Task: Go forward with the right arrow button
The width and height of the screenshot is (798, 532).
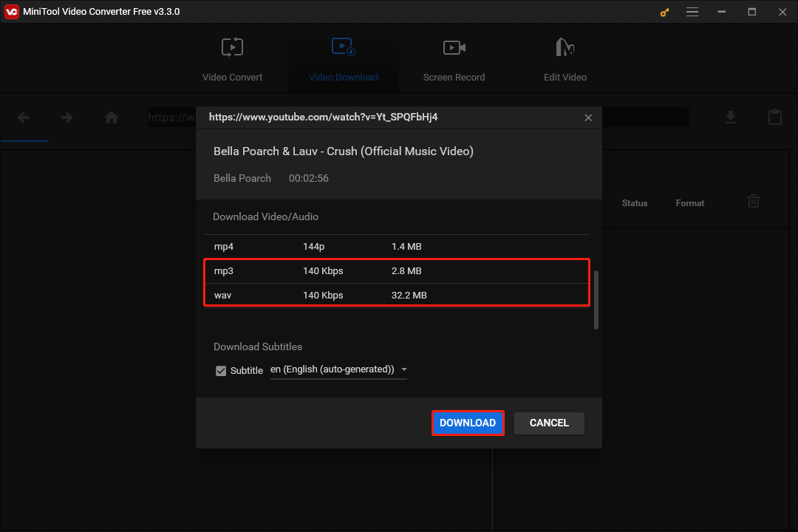Action: click(66, 117)
